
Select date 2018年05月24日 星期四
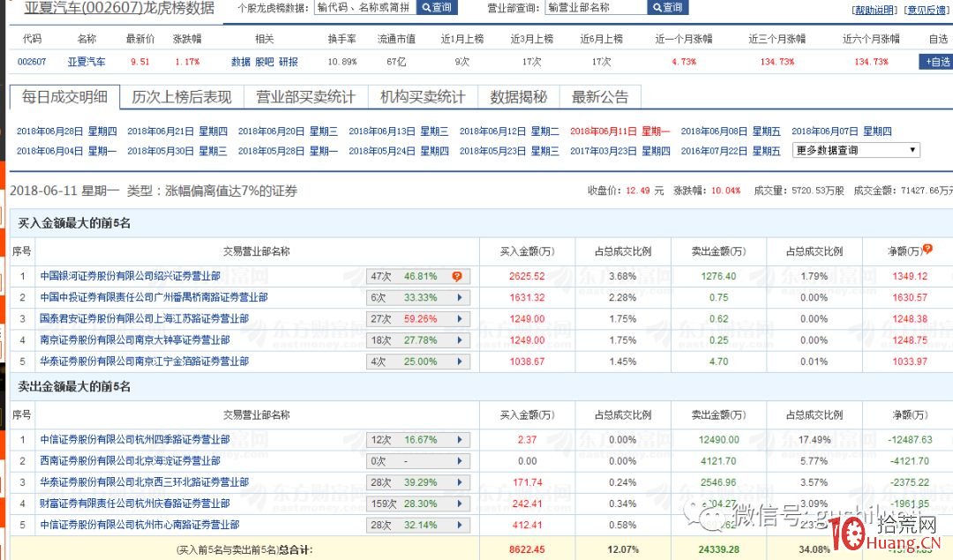(399, 151)
